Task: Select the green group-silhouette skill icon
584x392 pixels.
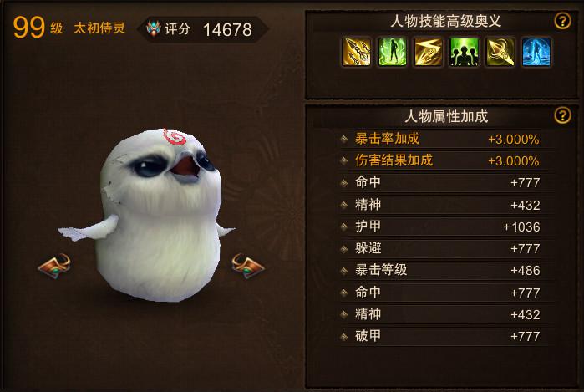Action: pos(464,52)
